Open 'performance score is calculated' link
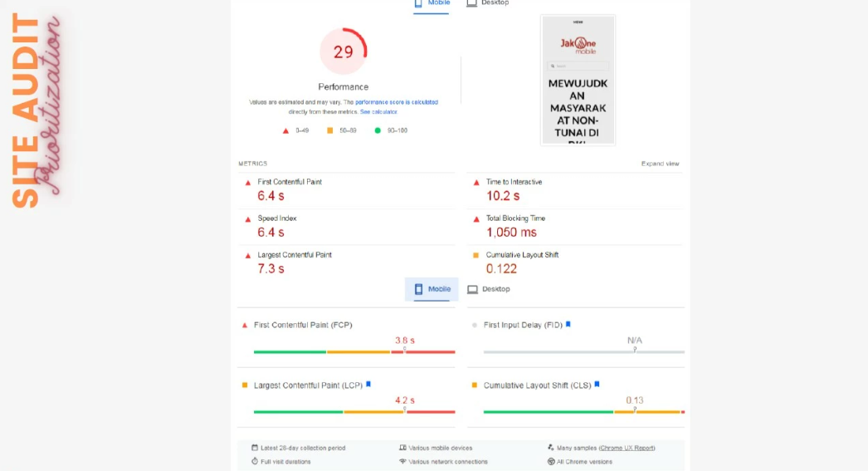868x471 pixels. (x=397, y=102)
